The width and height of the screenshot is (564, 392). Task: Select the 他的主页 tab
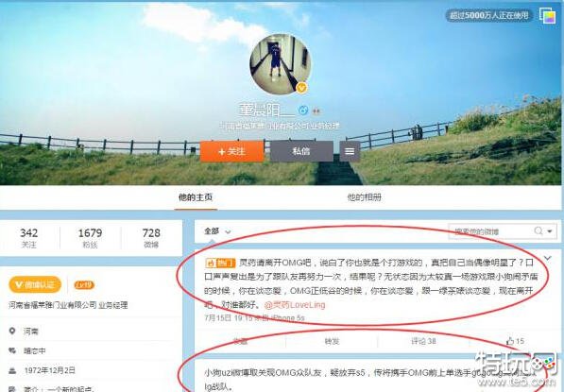click(196, 197)
